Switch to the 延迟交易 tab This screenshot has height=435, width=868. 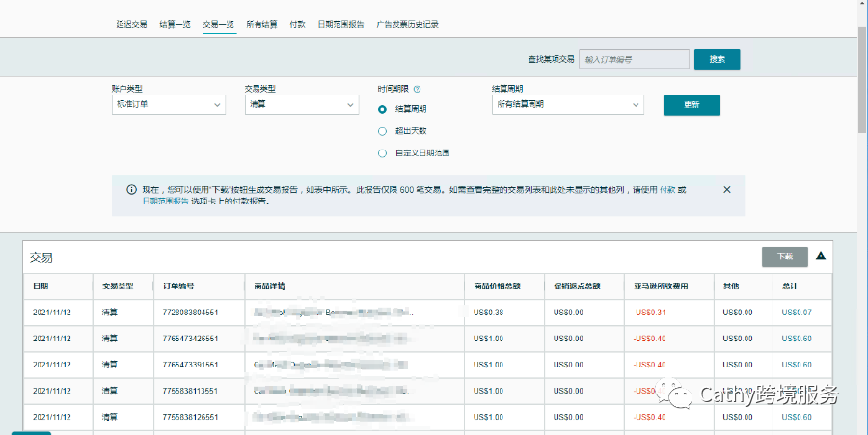point(132,24)
